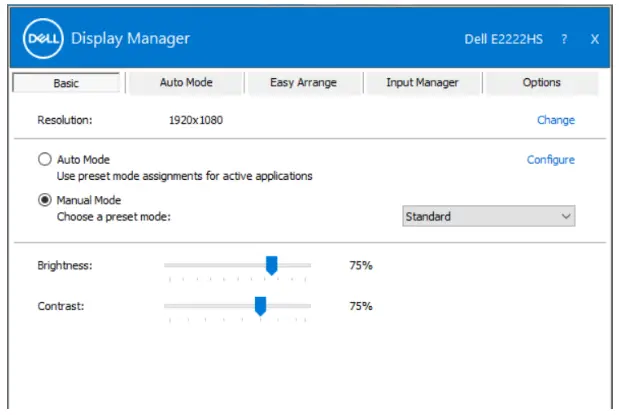Click the Contrast: label
The image size is (619, 415).
point(61,306)
